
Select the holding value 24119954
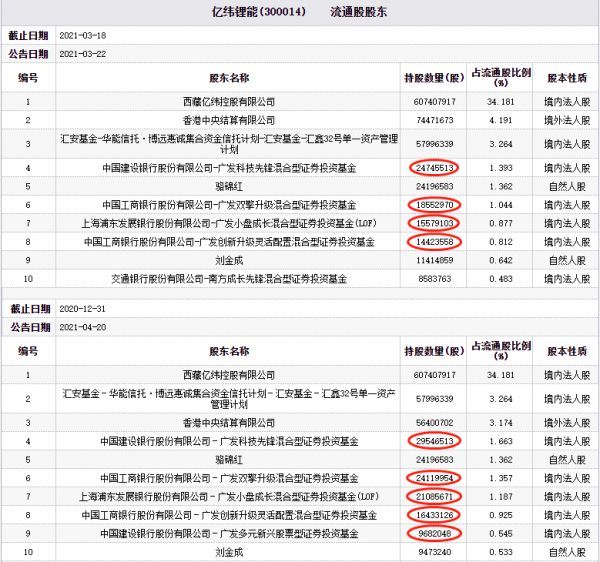pos(435,478)
